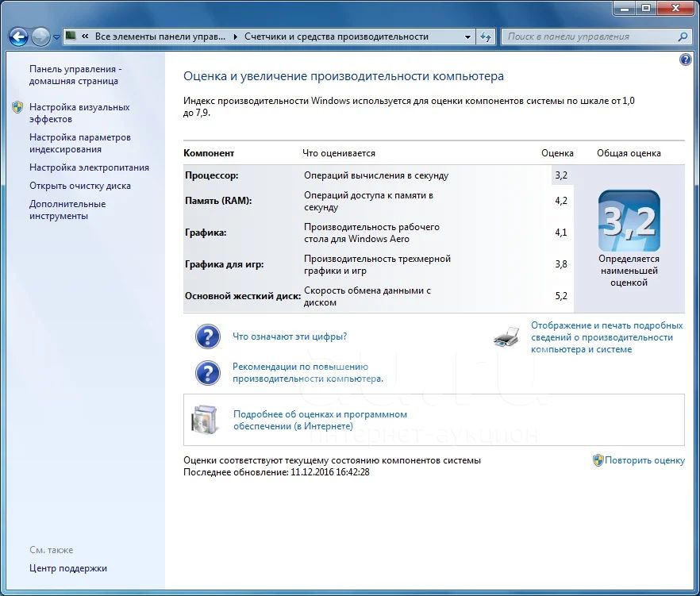Click «Последнее обновление: 11.12.2016 16:42:28» text
This screenshot has width=700, height=596.
pos(276,472)
